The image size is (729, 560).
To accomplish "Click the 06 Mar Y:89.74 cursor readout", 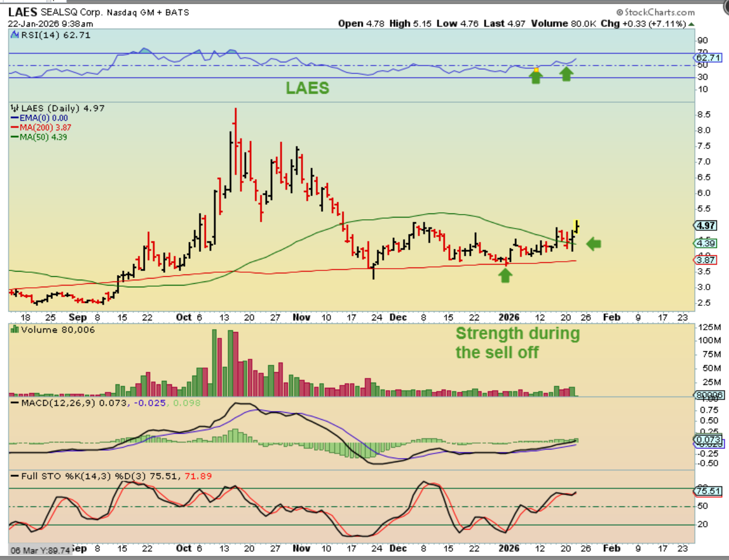I will pyautogui.click(x=40, y=550).
